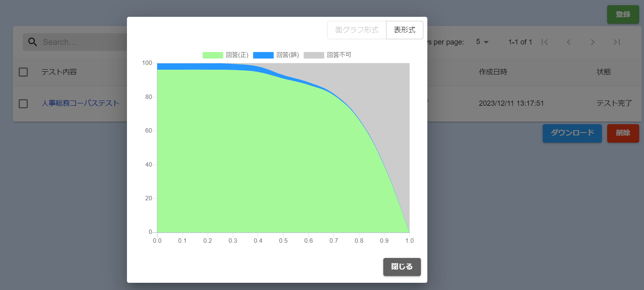
Task: Switch to 表形式 view
Action: [x=405, y=30]
